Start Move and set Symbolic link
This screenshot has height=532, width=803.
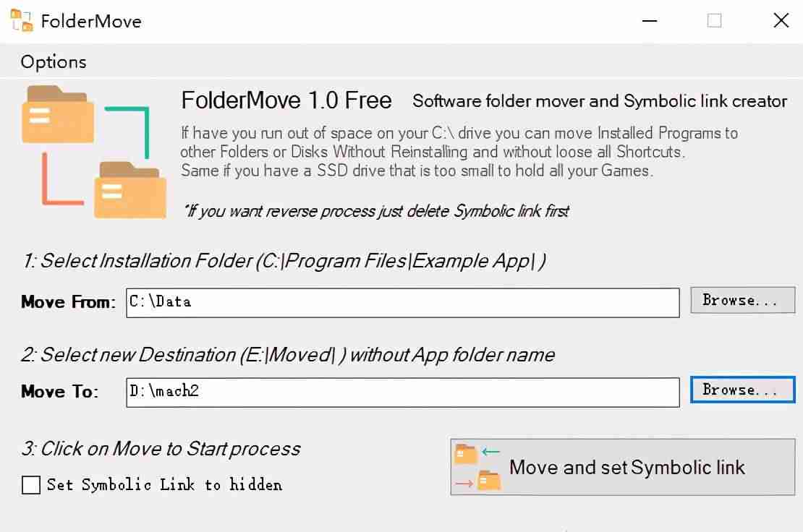622,467
